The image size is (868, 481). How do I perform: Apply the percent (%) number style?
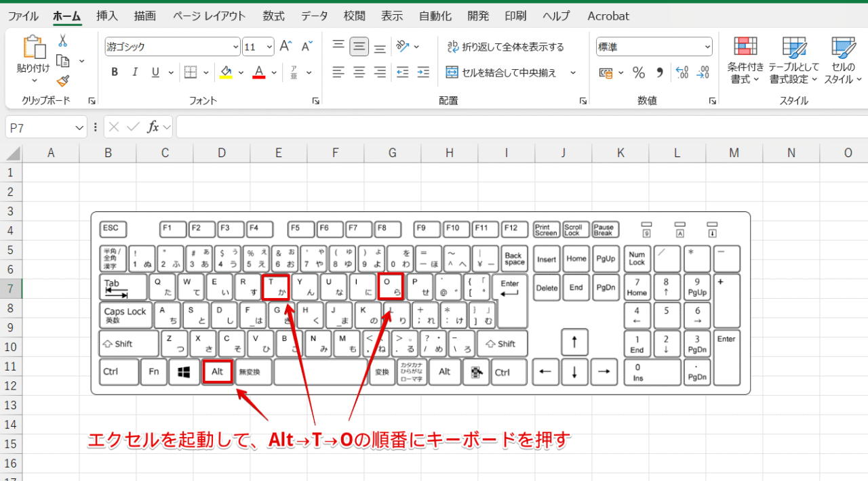[x=638, y=72]
